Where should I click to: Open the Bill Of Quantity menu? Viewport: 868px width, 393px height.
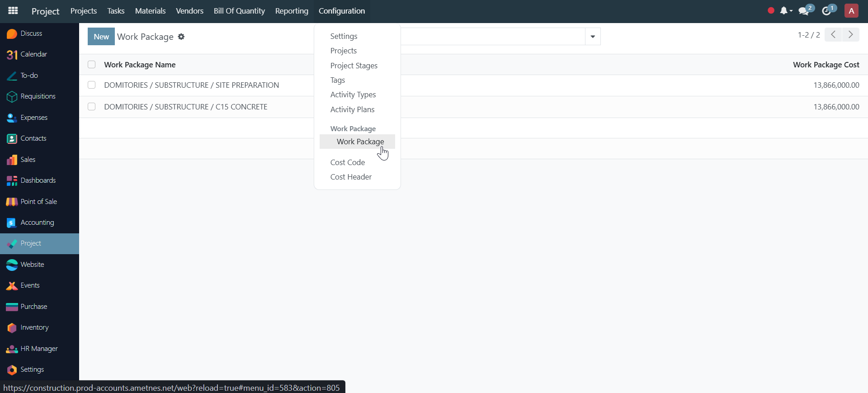coord(239,11)
